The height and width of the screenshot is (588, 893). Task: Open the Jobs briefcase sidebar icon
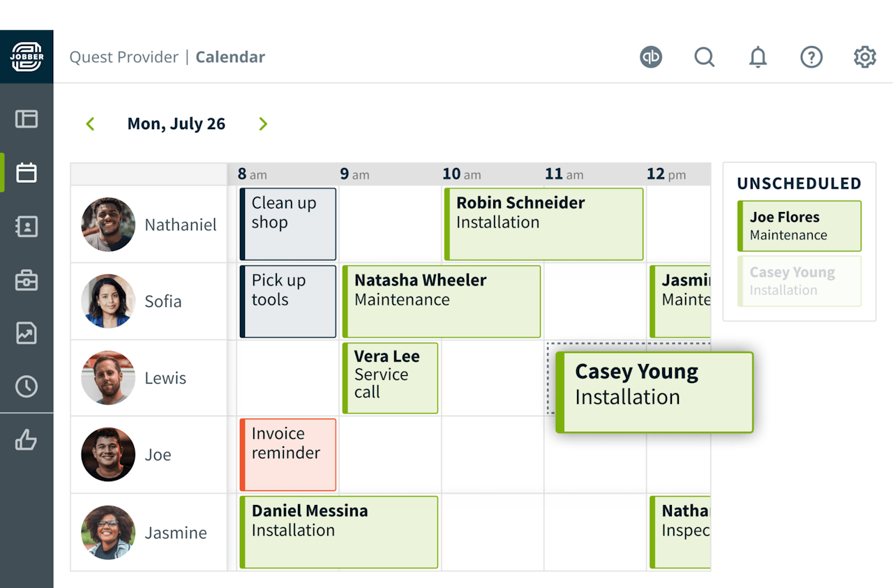(27, 280)
